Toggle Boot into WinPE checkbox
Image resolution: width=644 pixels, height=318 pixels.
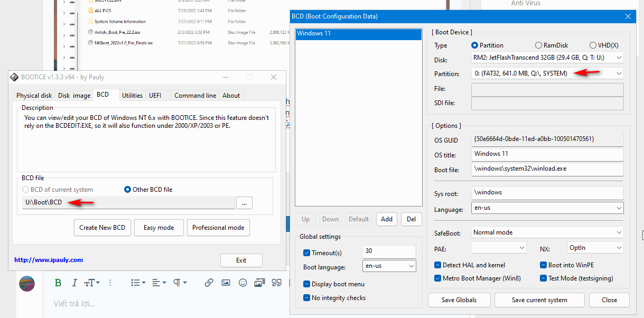(x=544, y=265)
